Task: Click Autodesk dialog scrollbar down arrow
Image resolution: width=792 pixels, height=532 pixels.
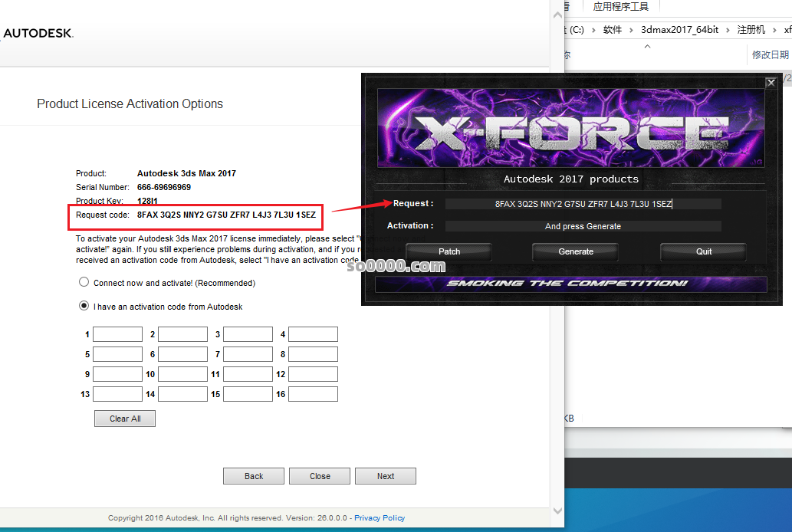Action: [x=557, y=511]
